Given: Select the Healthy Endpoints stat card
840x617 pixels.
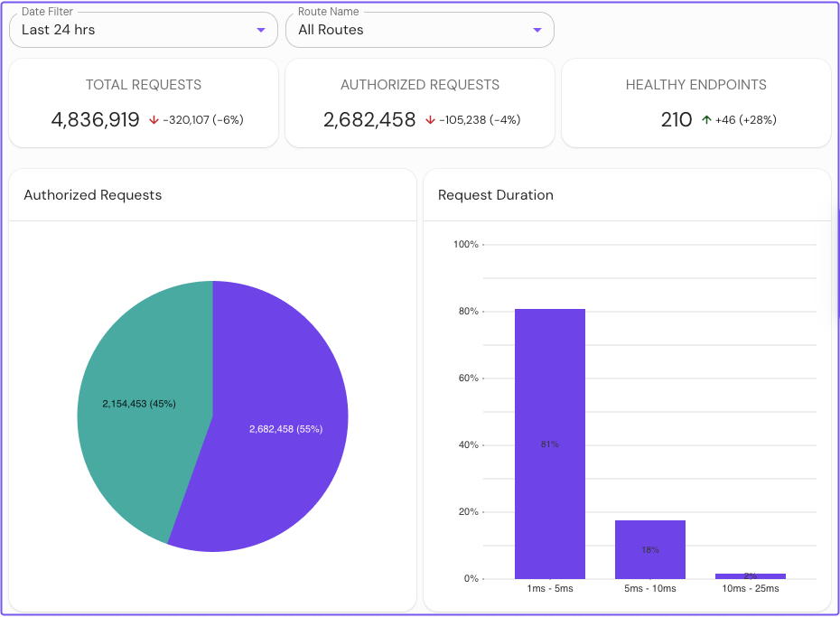Looking at the screenshot, I should [696, 102].
